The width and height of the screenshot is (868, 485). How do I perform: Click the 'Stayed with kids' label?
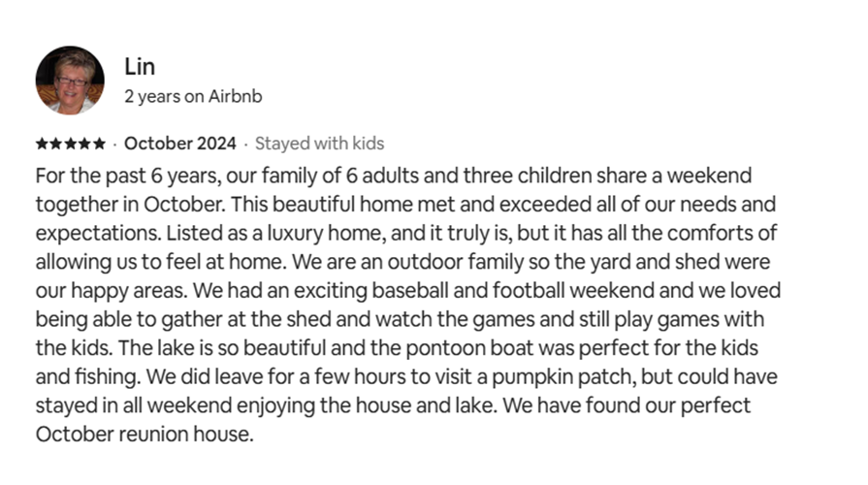point(319,144)
